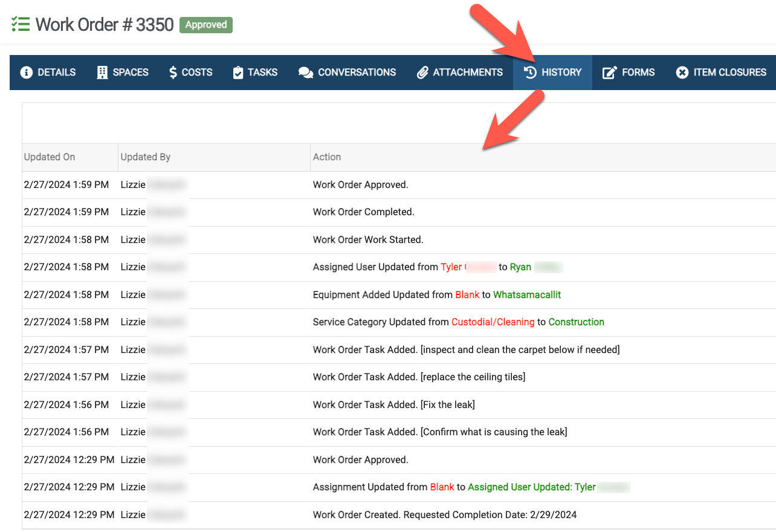Click the clipboard check Tasks icon
This screenshot has height=532, width=776.
238,73
